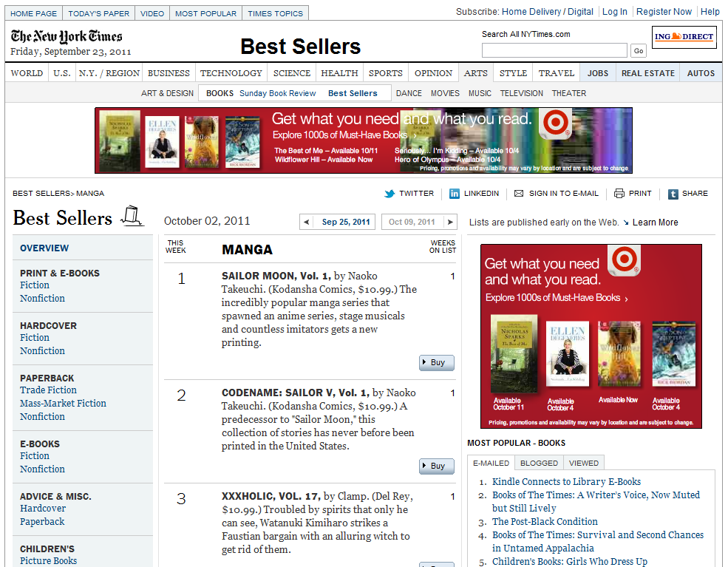Click Explore 1000s of Must-Have Books sidebar link
Image resolution: width=728 pixels, height=567 pixels.
click(x=557, y=298)
